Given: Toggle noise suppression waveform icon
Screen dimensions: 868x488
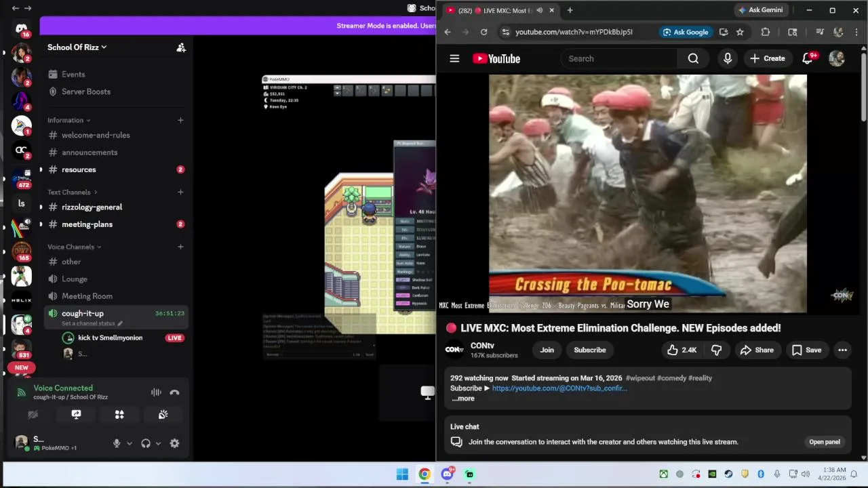Looking at the screenshot, I should pos(156,392).
